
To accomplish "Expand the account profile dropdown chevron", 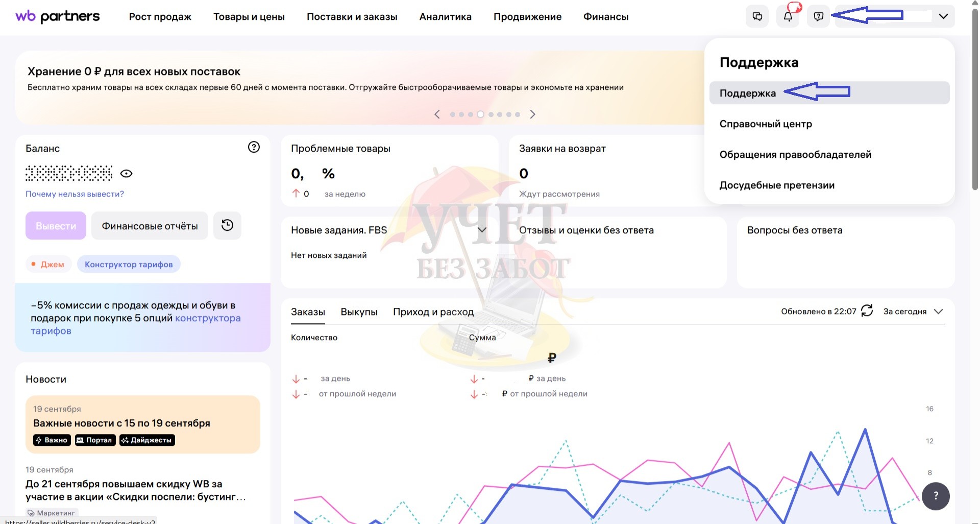I will (943, 16).
